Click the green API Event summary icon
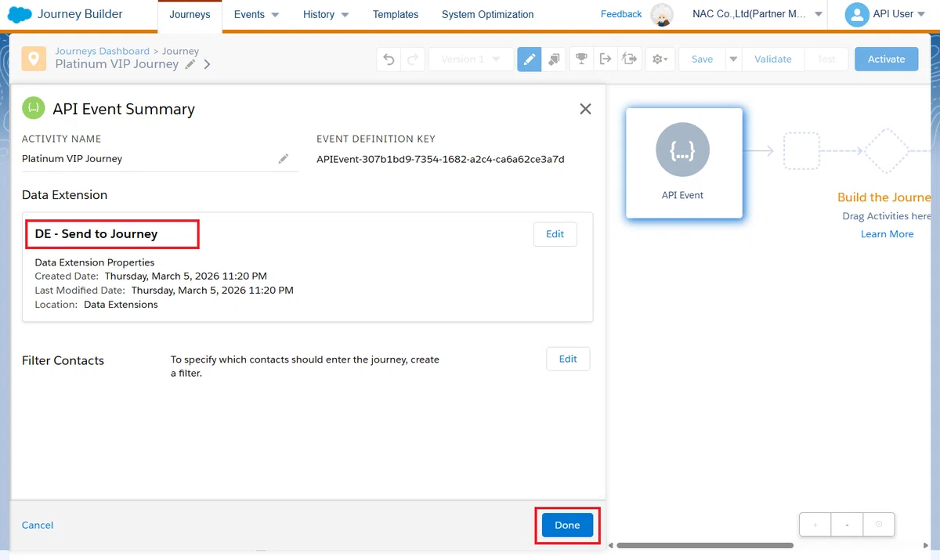 pyautogui.click(x=33, y=109)
